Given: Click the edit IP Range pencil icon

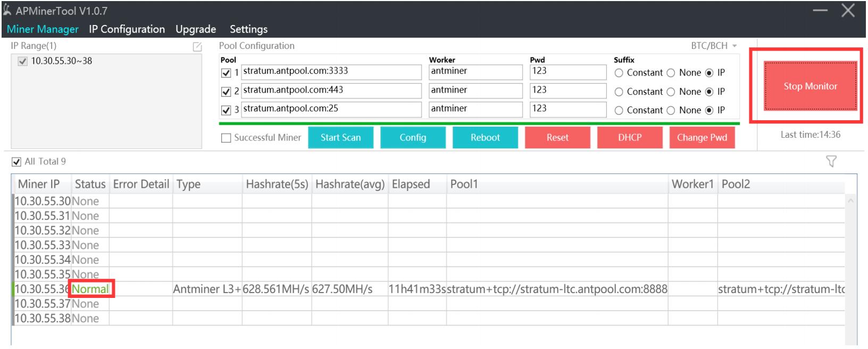Looking at the screenshot, I should (197, 47).
